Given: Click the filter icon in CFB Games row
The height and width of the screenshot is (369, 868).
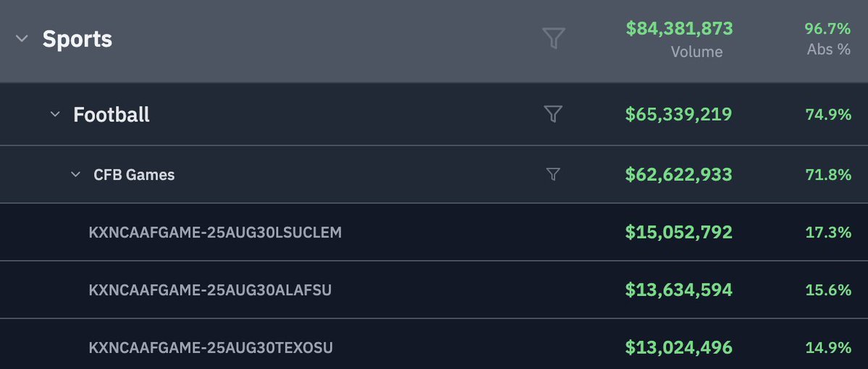Looking at the screenshot, I should click(553, 174).
